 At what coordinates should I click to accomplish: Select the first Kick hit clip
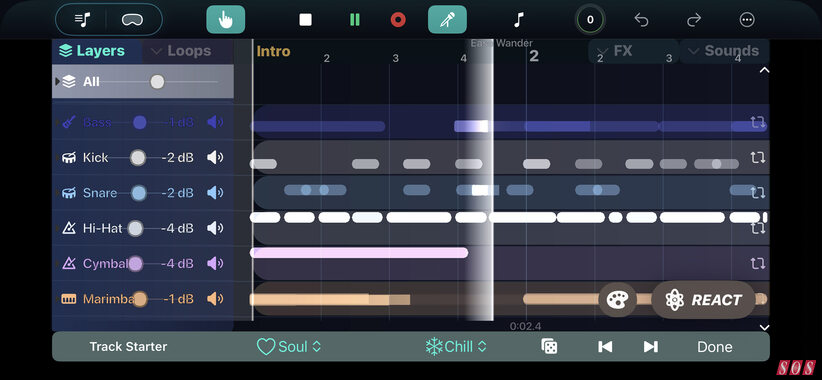(263, 164)
